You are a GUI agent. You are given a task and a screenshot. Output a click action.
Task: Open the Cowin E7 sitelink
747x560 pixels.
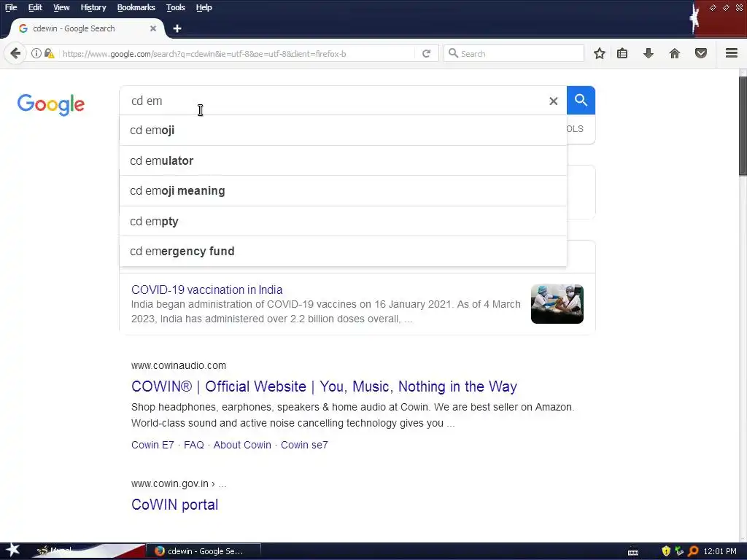point(152,445)
